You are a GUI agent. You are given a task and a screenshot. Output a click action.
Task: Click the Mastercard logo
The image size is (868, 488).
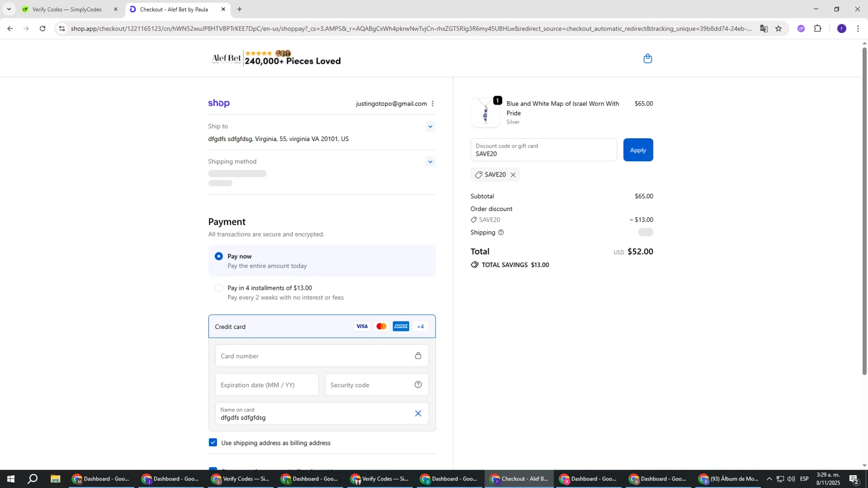[381, 327]
